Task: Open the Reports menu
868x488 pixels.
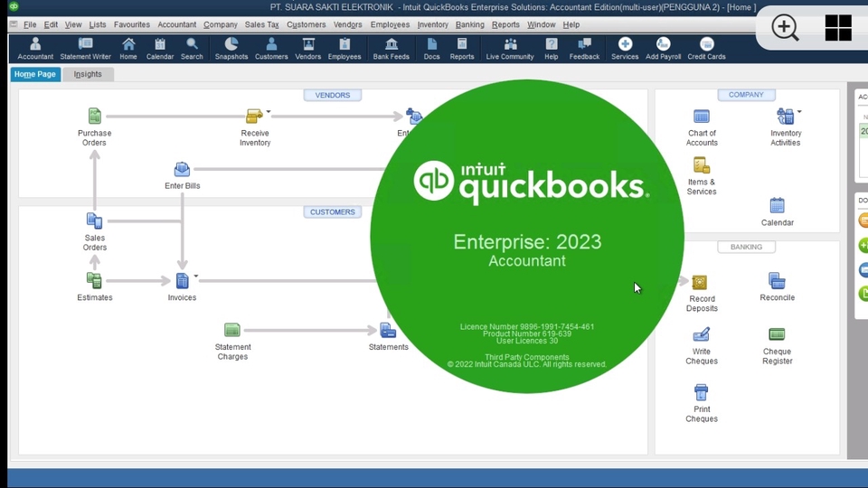Action: click(505, 24)
